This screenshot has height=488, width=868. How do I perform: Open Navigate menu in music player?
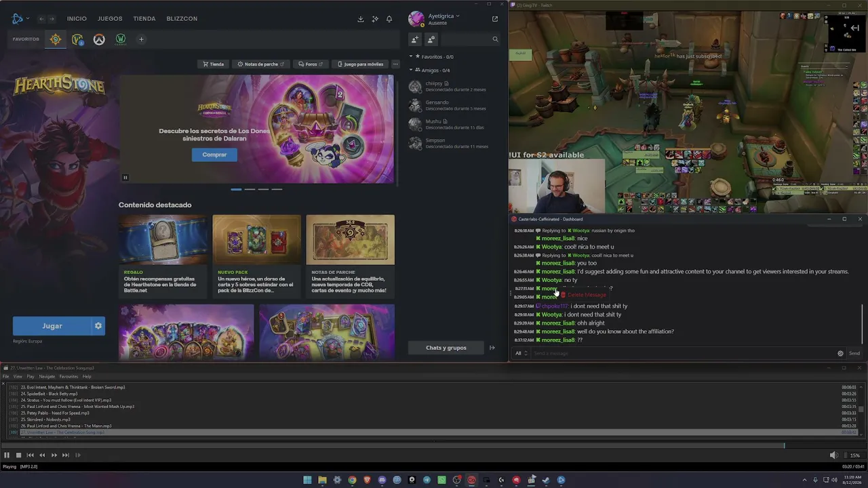(47, 376)
